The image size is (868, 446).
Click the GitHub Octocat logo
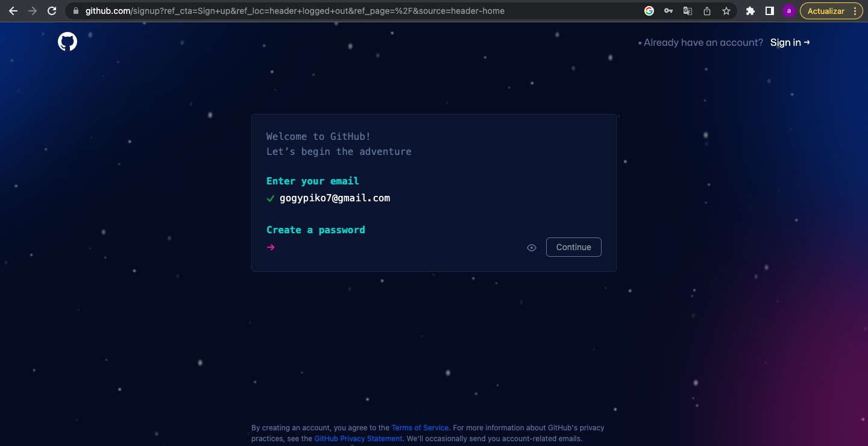click(68, 42)
